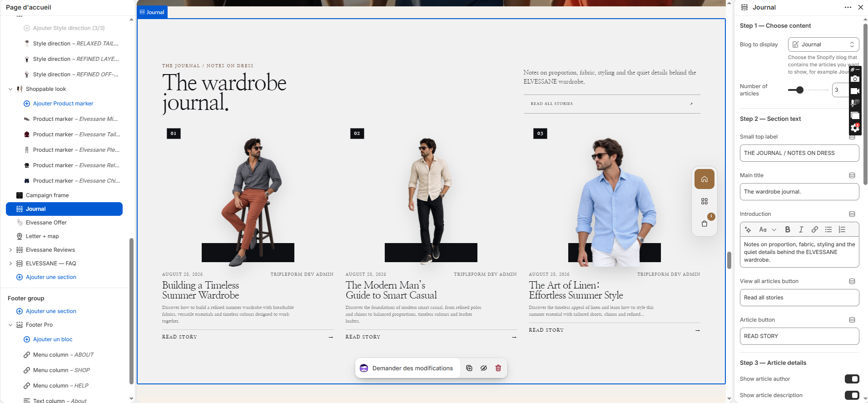Click the AI generate text sparkle icon
Screen dimensions: 868x403
pyautogui.click(x=748, y=229)
